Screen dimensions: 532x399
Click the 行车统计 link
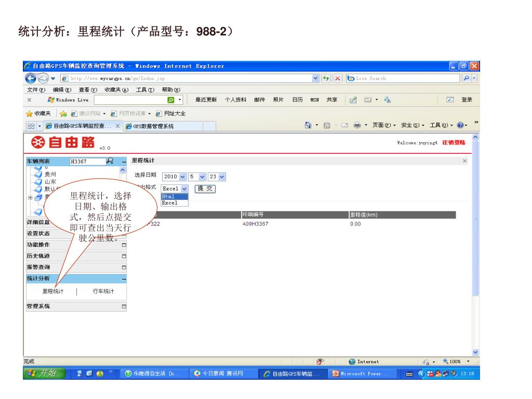coord(103,291)
